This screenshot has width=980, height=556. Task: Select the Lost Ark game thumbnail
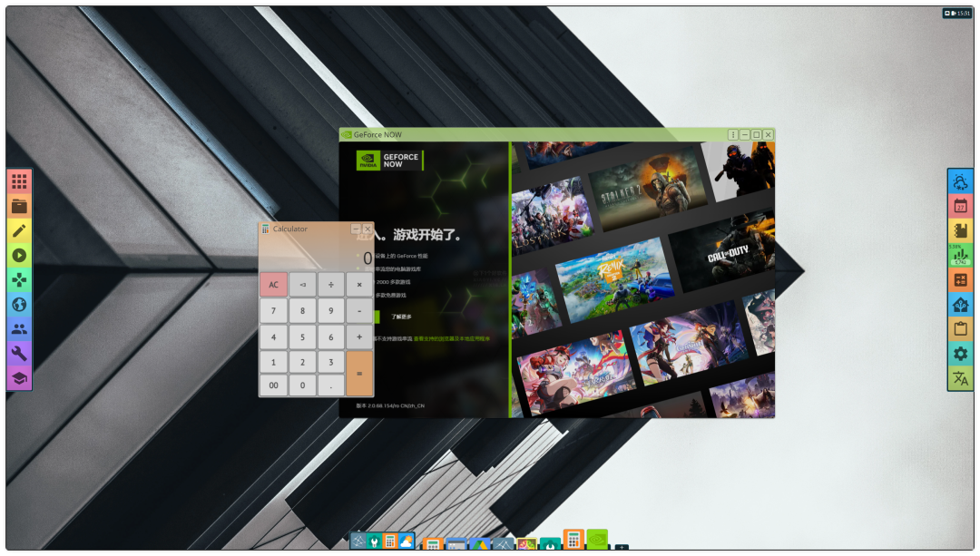(x=552, y=216)
